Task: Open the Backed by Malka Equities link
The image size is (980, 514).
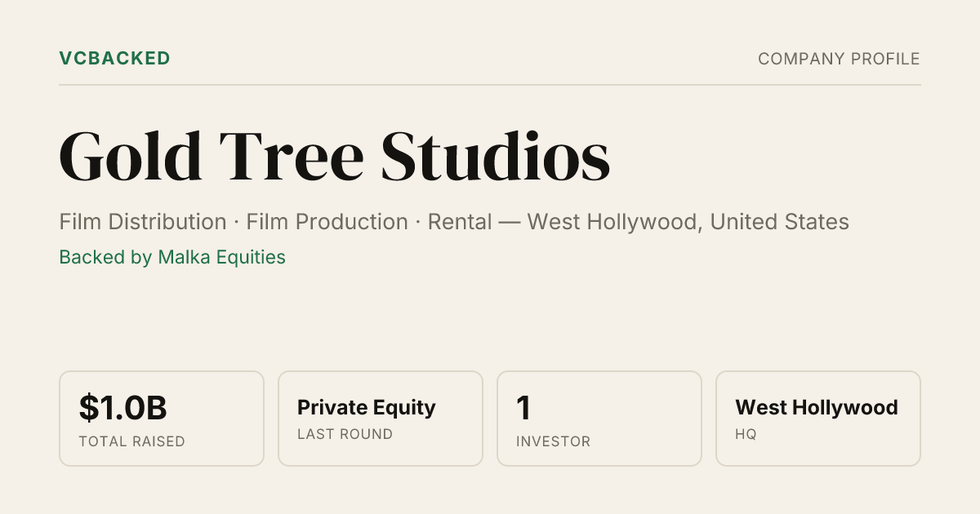Action: tap(172, 258)
